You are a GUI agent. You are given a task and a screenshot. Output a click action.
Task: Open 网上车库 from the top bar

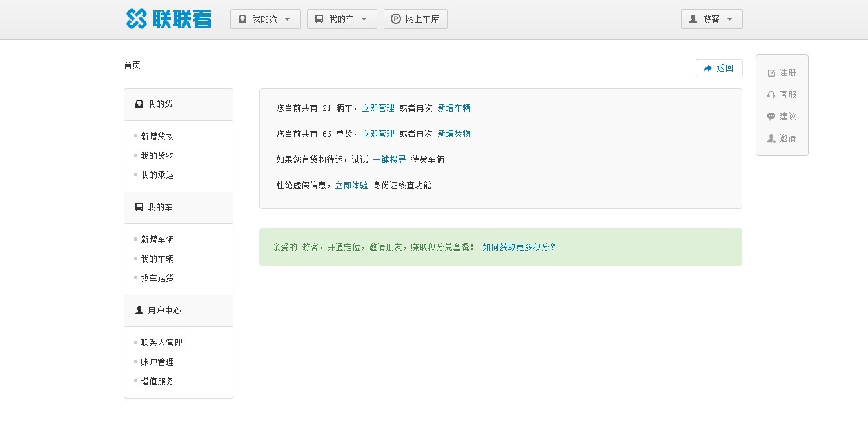(415, 19)
